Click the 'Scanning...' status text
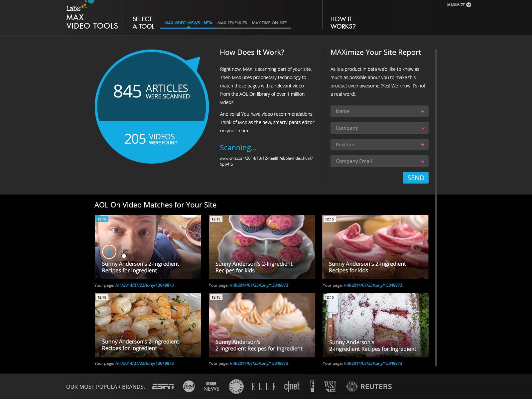Screen dimensions: 532x399 coord(238,148)
